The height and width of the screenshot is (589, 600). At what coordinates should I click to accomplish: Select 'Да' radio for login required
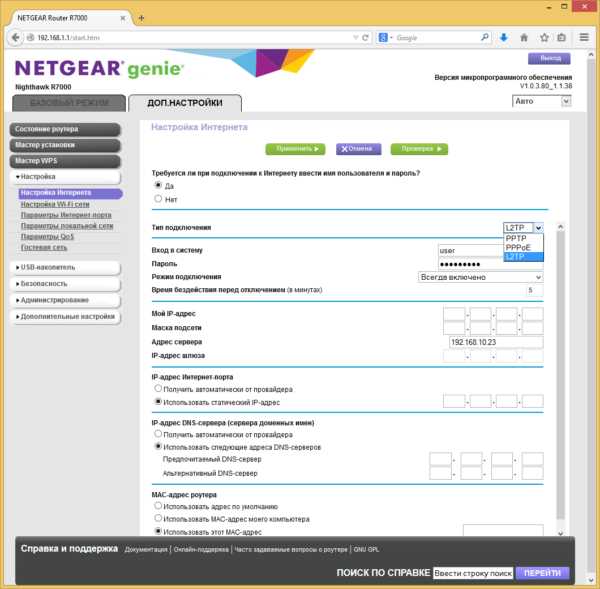(x=158, y=185)
